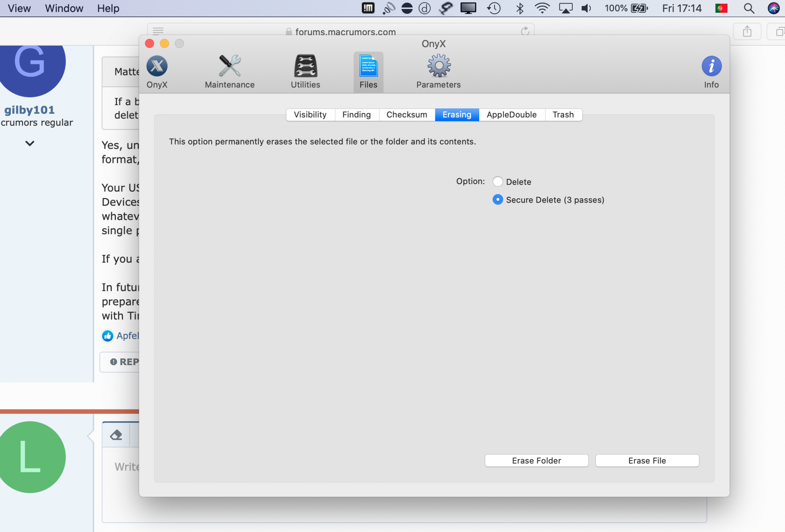The width and height of the screenshot is (785, 532).
Task: Expand the chevron under gilby101 profile
Action: coord(30,143)
